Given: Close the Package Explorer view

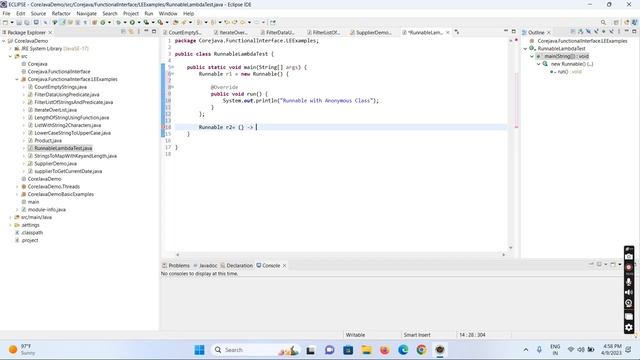Looking at the screenshot, I should click(50, 32).
